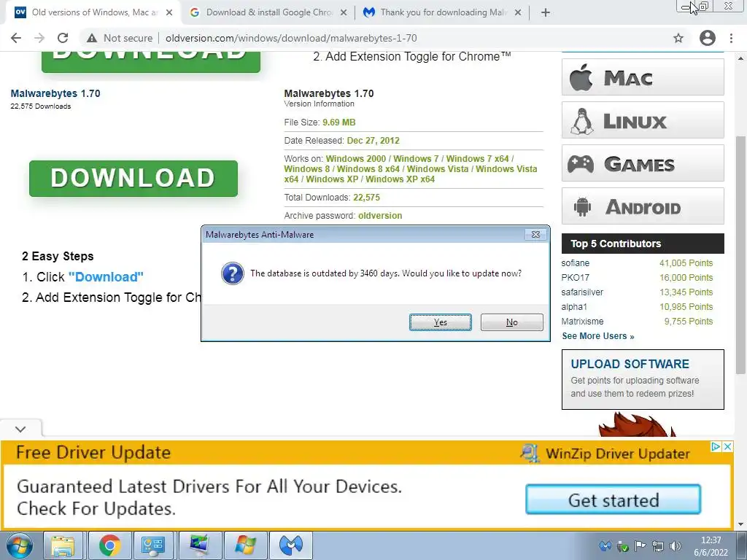This screenshot has width=747, height=560.
Task: Close the ad with the X icon
Action: click(727, 447)
